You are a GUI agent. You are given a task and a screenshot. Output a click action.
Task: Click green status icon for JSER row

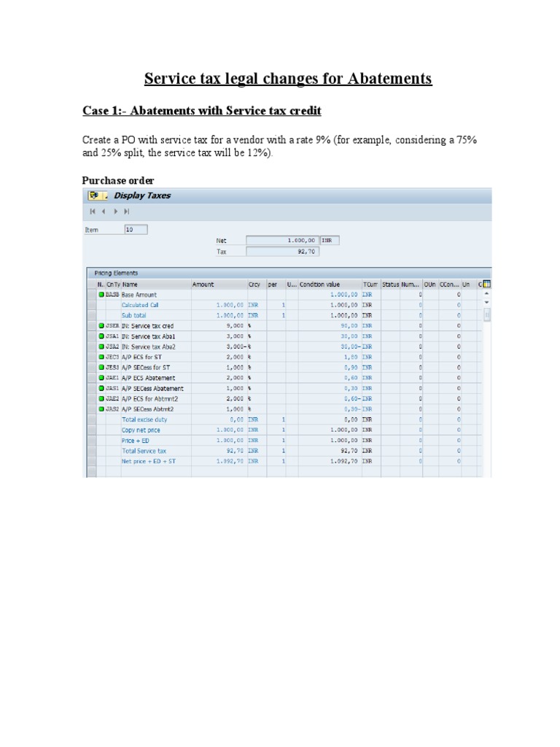pos(101,326)
